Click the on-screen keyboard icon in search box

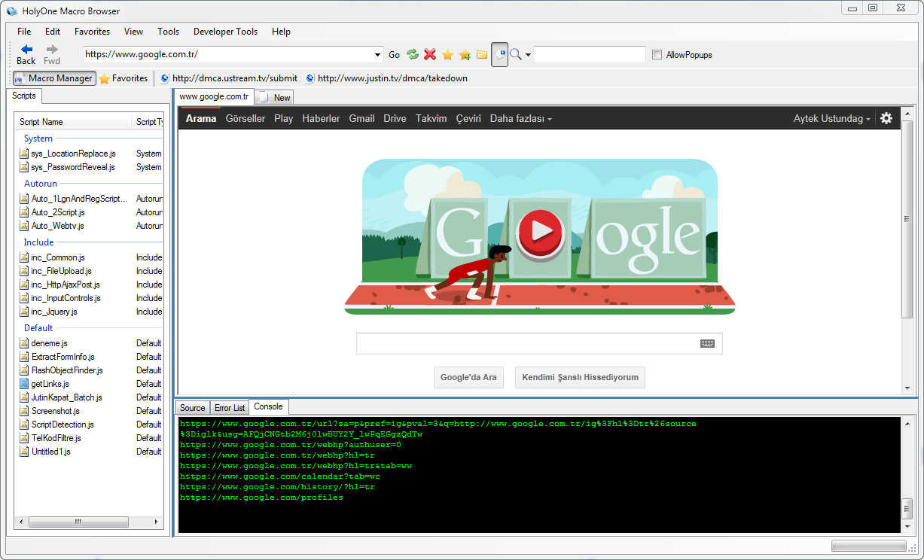706,343
